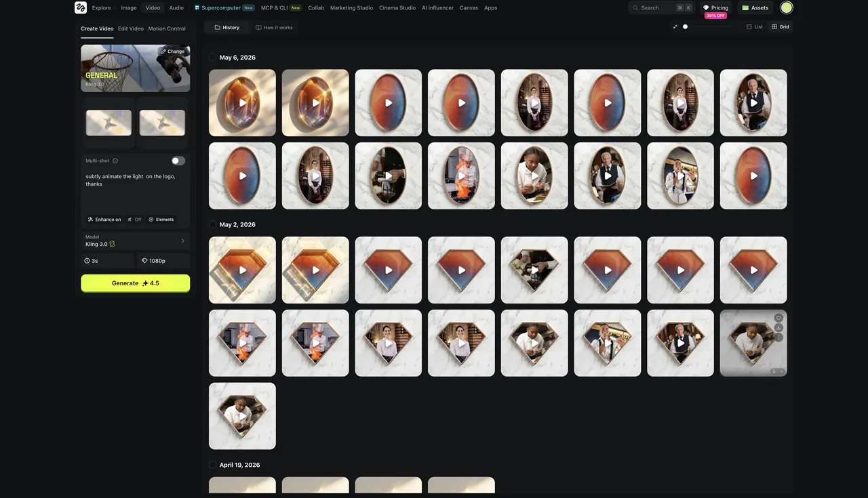Click the Search field
This screenshot has width=868, height=498.
point(660,7)
